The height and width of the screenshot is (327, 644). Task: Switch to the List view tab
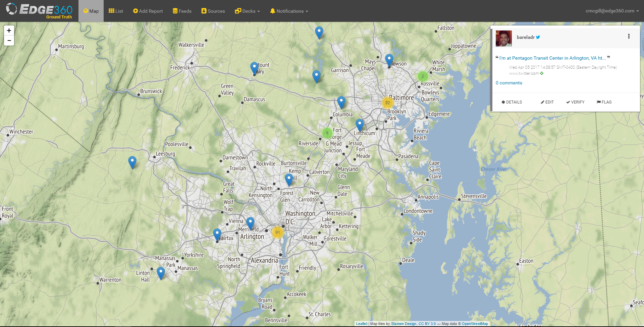tap(116, 11)
